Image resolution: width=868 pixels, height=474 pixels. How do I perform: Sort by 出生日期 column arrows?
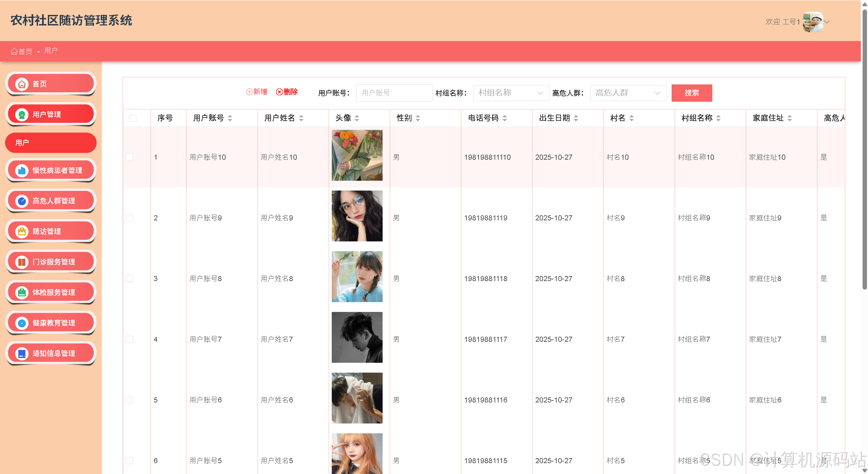pos(576,118)
